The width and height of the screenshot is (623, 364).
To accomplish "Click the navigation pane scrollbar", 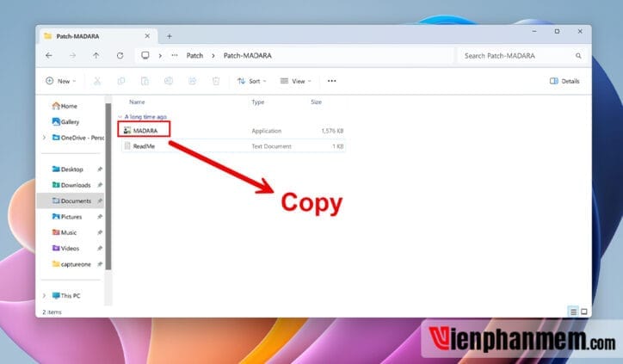I will click(x=108, y=187).
